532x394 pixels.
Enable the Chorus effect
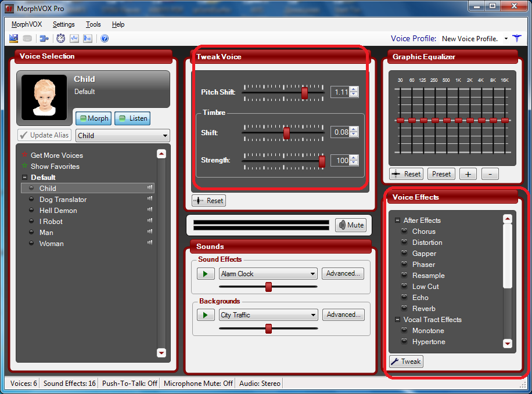pyautogui.click(x=404, y=231)
